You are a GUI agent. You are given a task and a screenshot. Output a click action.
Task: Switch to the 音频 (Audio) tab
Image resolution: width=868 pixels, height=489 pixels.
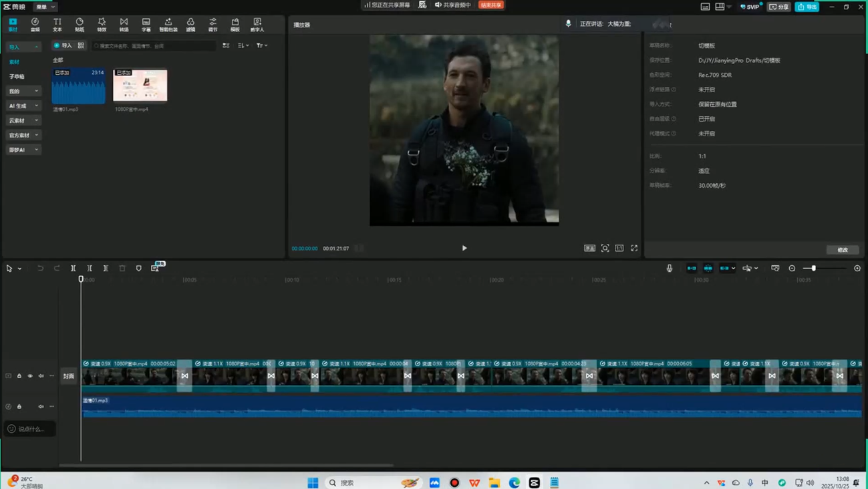pos(35,25)
